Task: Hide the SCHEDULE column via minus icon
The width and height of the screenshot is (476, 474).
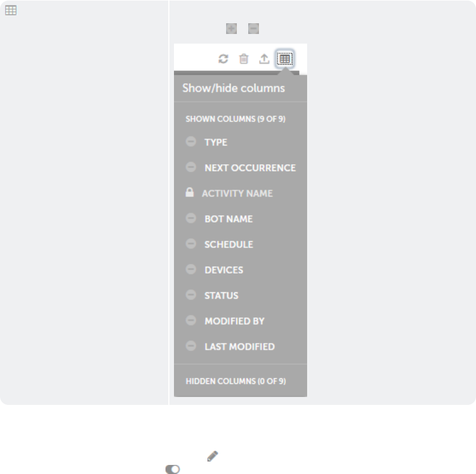Action: pyautogui.click(x=191, y=244)
